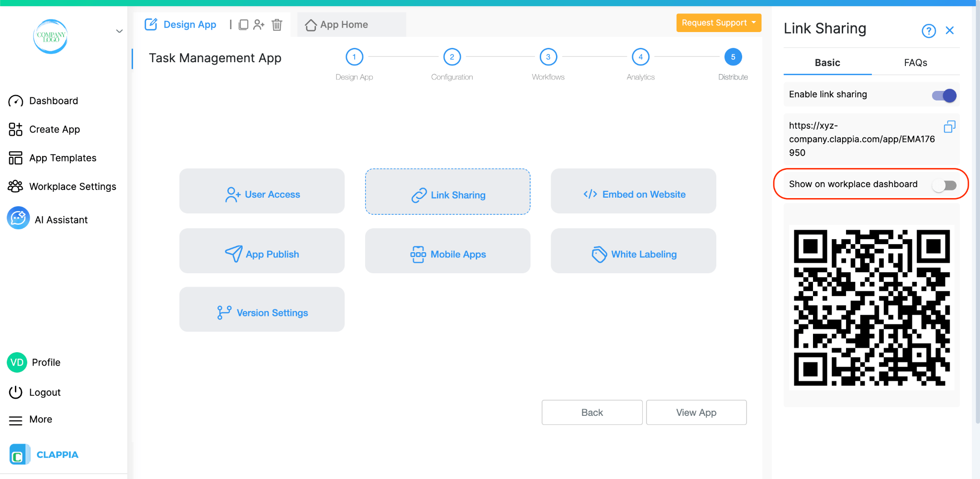
Task: Click the View App button
Action: point(696,412)
